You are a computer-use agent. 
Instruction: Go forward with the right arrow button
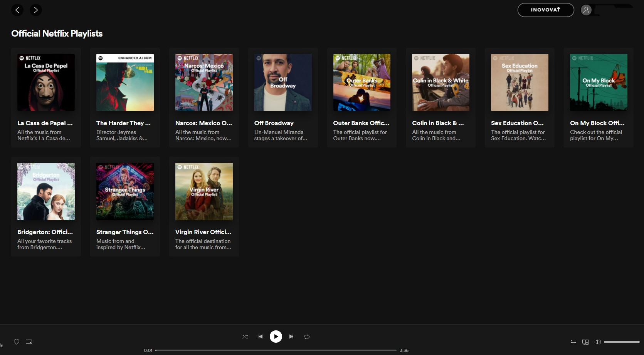click(36, 10)
